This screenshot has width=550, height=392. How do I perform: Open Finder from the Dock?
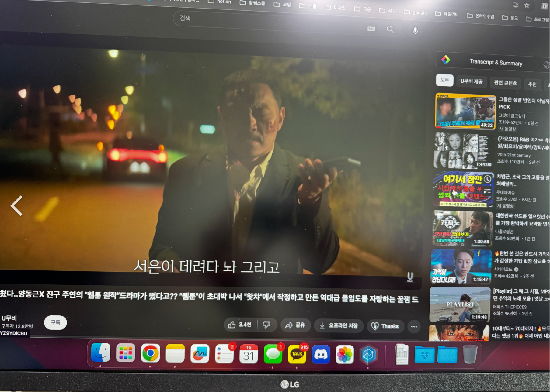[101, 352]
